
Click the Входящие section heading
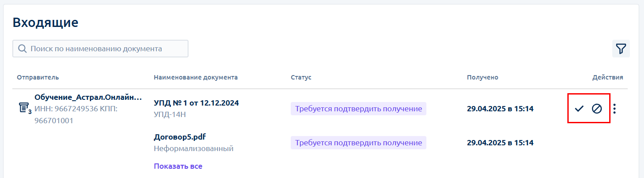coord(45,23)
